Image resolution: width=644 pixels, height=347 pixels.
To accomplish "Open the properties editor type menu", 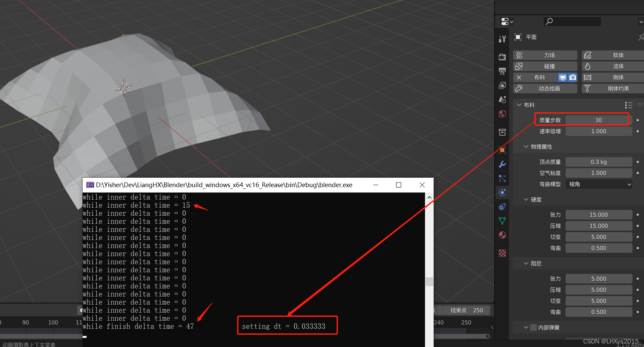I will [x=507, y=22].
